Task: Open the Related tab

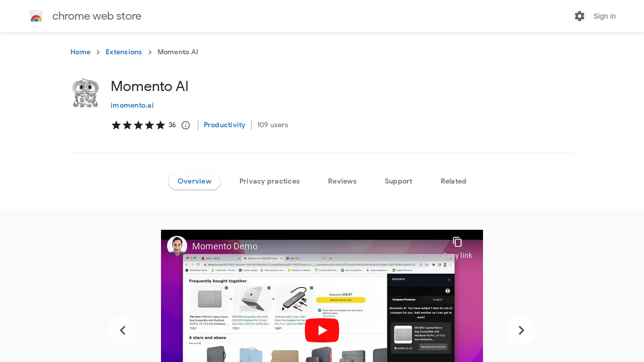Action: tap(453, 182)
